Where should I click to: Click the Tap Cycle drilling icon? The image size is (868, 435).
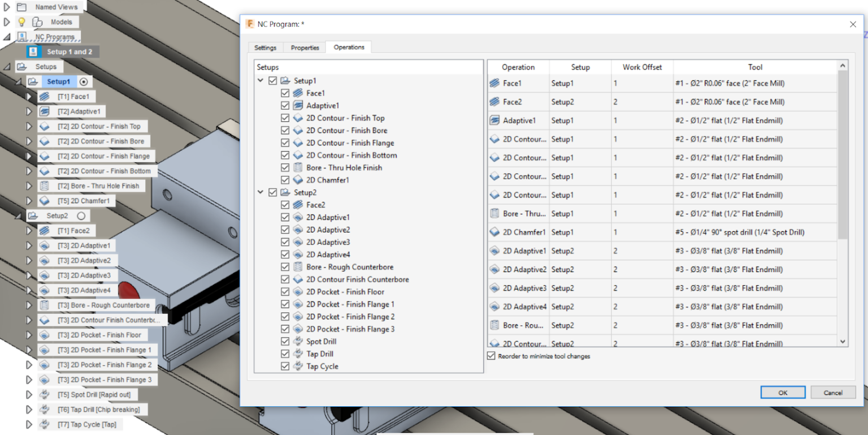(x=298, y=366)
